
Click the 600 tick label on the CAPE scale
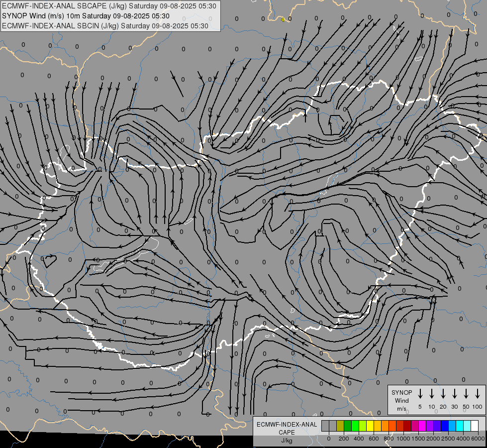374,439
